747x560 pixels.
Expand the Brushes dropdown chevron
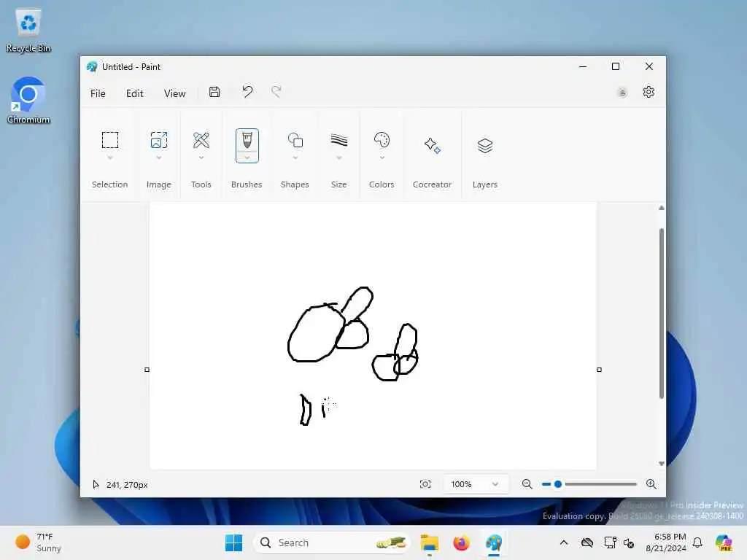(247, 157)
